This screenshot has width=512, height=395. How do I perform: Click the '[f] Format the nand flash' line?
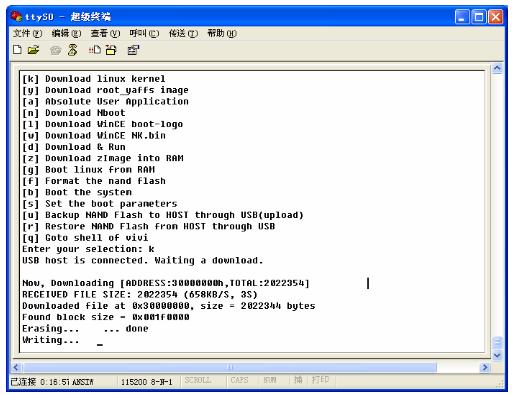(94, 181)
